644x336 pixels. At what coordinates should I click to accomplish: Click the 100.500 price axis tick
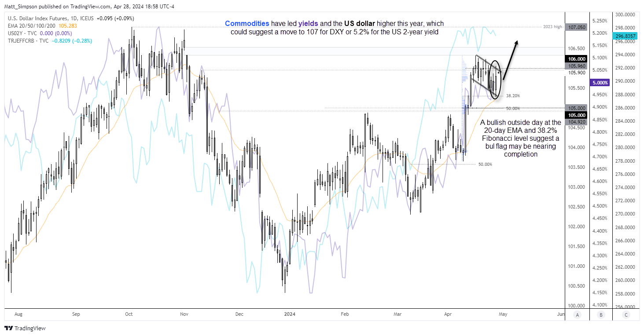click(576, 286)
